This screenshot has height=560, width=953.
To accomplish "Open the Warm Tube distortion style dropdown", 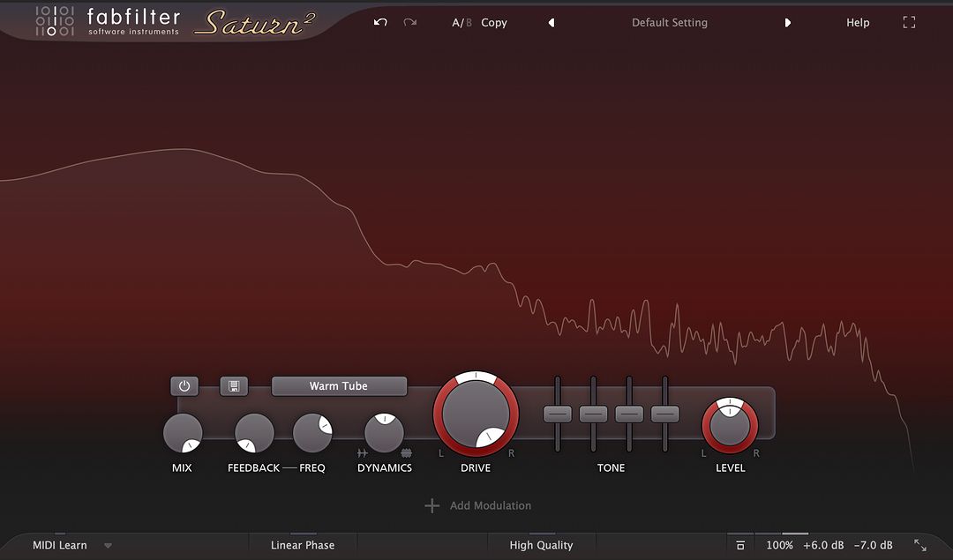I will [339, 386].
